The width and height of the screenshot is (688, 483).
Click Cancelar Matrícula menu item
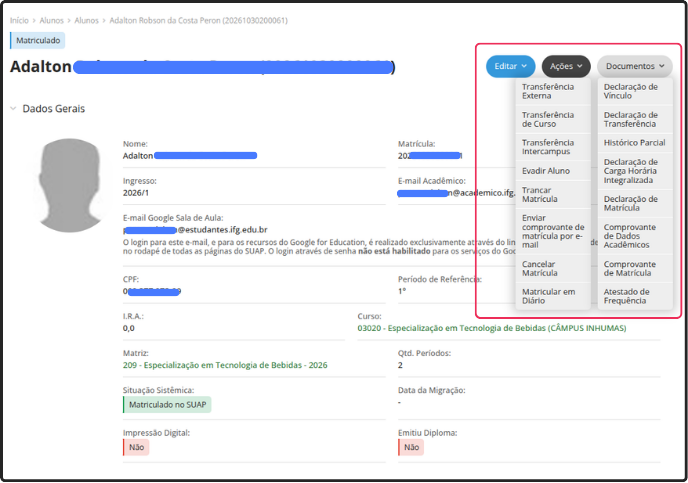(x=539, y=268)
